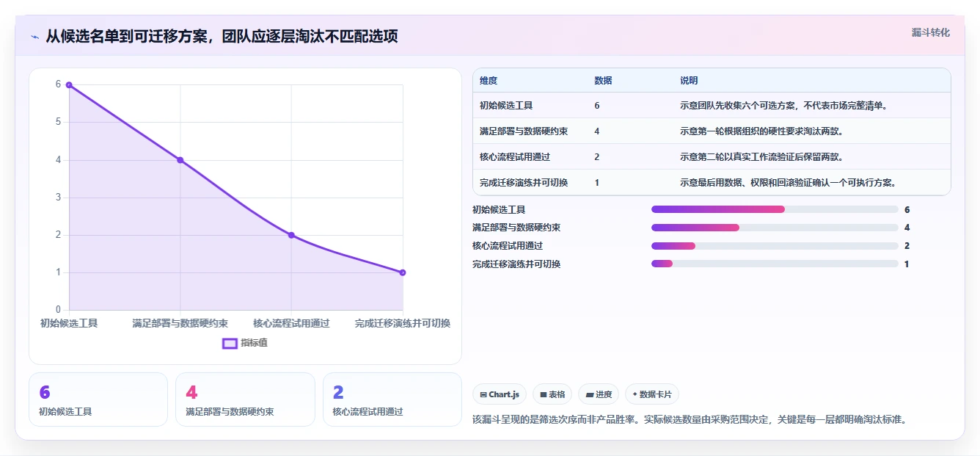Toggle the 指标值 legend entry in the chart
980x456 pixels.
[245, 343]
